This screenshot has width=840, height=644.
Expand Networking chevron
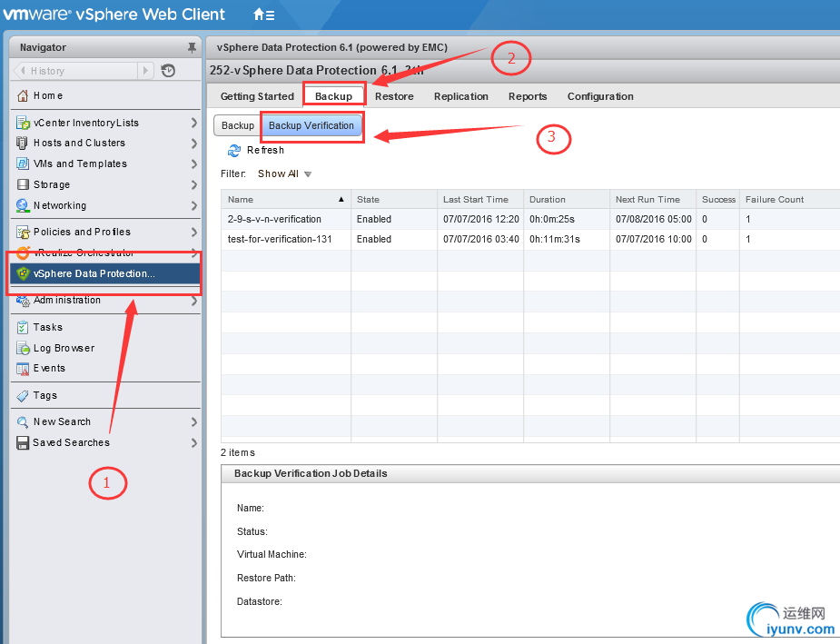tap(194, 206)
